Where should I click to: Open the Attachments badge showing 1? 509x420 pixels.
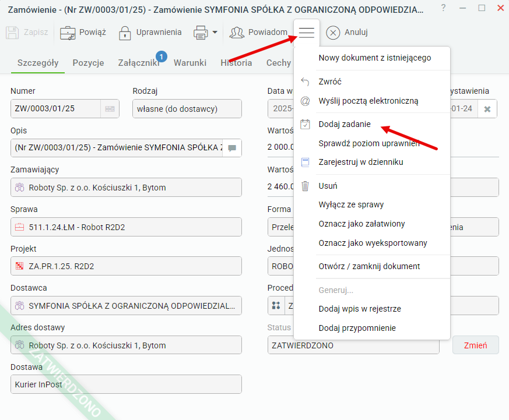click(x=162, y=57)
